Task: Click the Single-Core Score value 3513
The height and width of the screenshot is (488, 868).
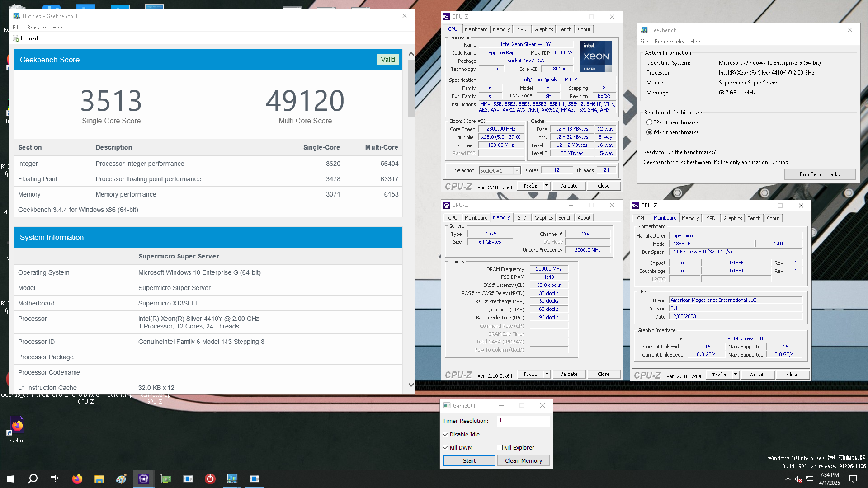Action: click(111, 101)
